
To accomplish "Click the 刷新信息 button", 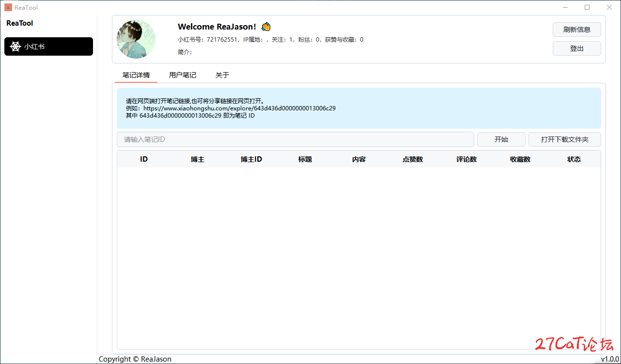I will pyautogui.click(x=577, y=30).
